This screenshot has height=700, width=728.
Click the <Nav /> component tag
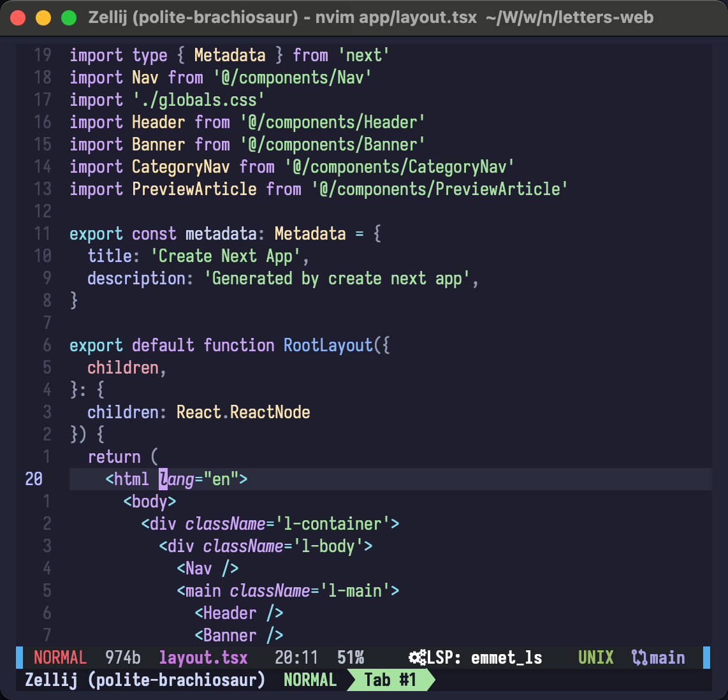208,568
